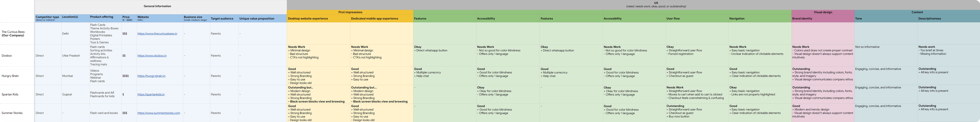Screen dimensions: 980x122
Task: Select the Visual design group header
Action: pyautogui.click(x=823, y=12)
